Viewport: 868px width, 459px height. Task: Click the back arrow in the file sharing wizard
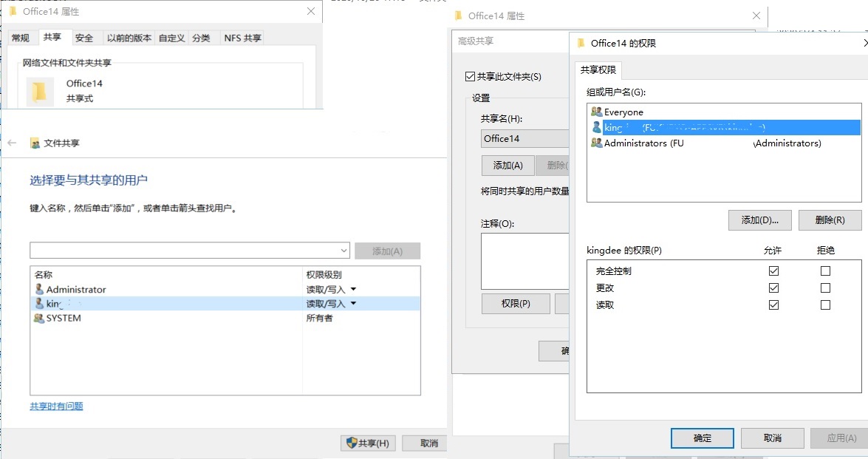pyautogui.click(x=12, y=143)
